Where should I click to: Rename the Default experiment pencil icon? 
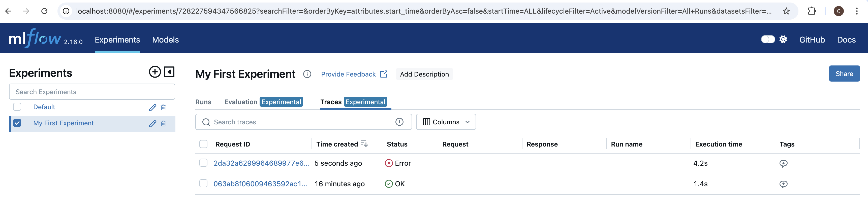[153, 107]
